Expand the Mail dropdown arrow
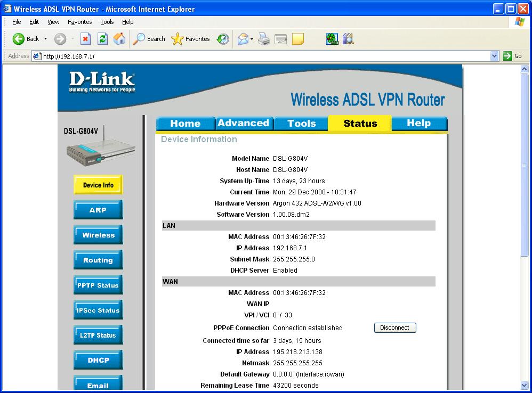 click(252, 39)
